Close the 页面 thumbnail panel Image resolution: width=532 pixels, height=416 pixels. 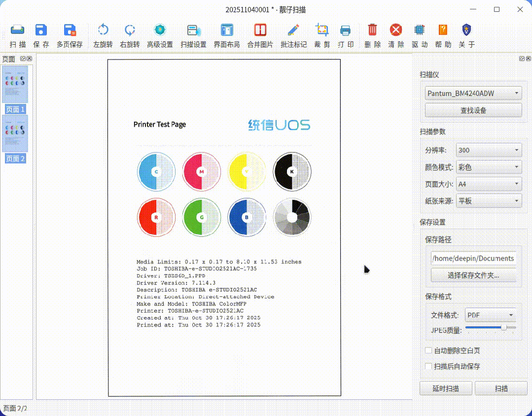pyautogui.click(x=29, y=59)
